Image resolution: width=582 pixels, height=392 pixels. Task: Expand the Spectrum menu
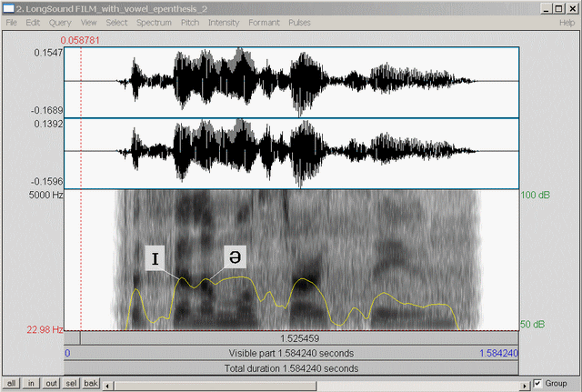click(x=154, y=22)
